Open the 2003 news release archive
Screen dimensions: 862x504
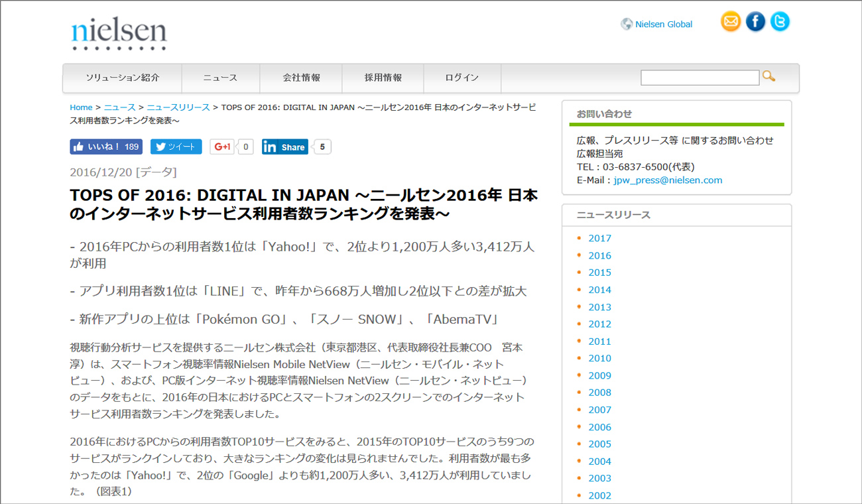599,478
